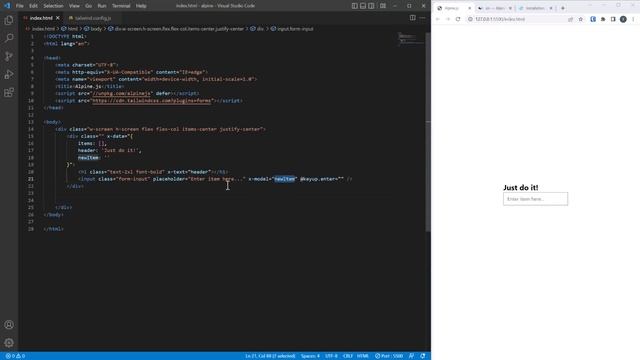Open the Explorer view in activity bar
Screen dimensions: 640x360
(9, 20)
